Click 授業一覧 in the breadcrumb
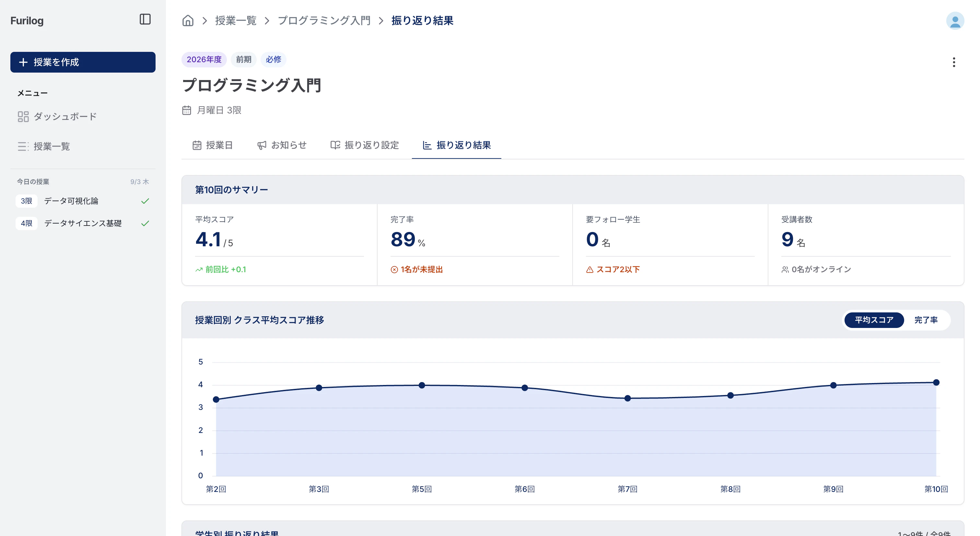The image size is (980, 536). [x=236, y=20]
